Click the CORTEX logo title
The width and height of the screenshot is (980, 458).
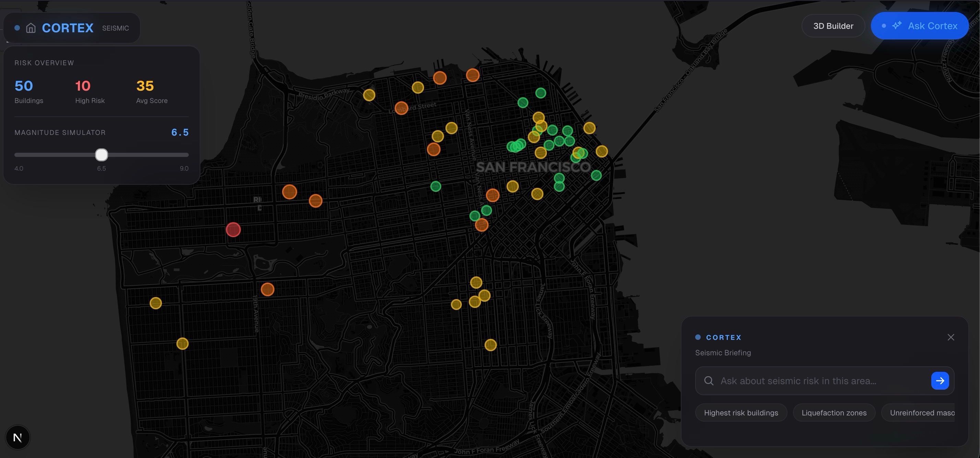[68, 28]
